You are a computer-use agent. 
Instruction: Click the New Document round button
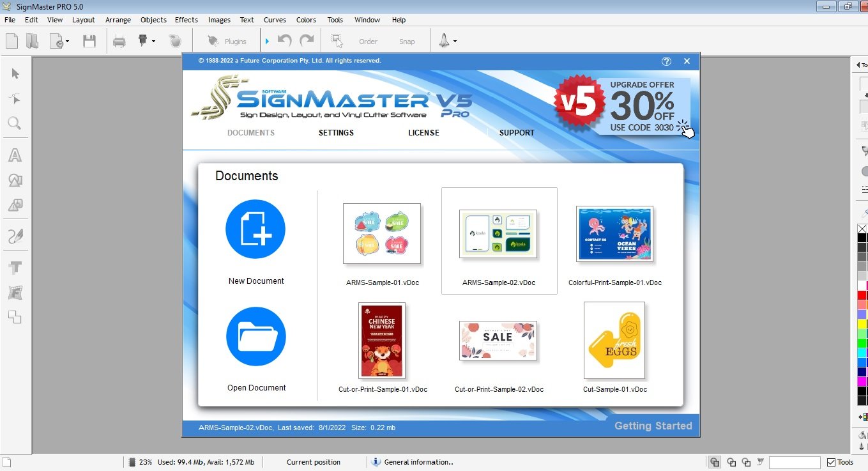255,229
